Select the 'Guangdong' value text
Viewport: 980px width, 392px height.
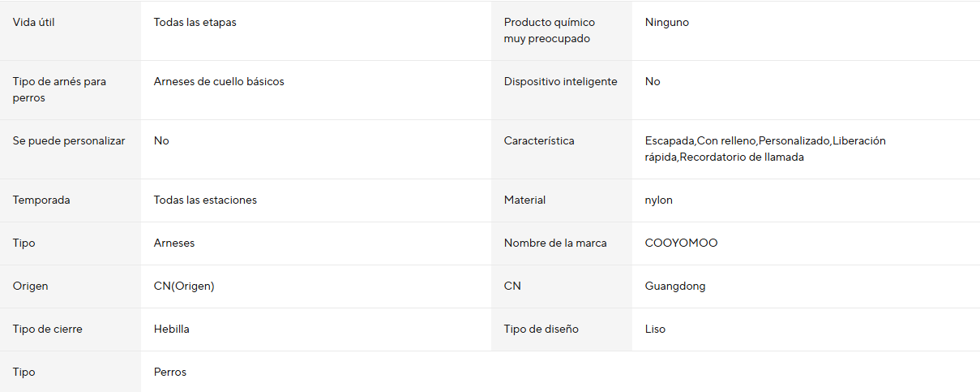coord(676,286)
